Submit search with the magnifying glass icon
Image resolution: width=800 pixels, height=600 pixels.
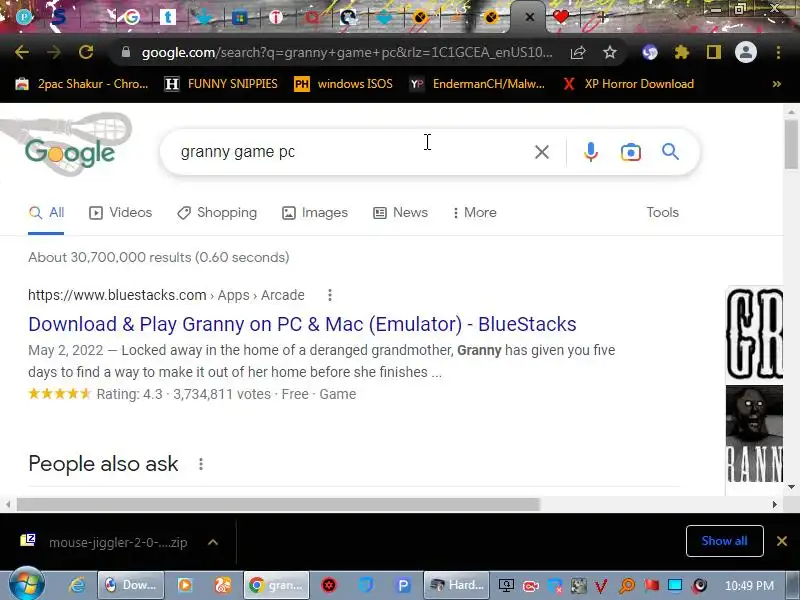click(x=670, y=152)
